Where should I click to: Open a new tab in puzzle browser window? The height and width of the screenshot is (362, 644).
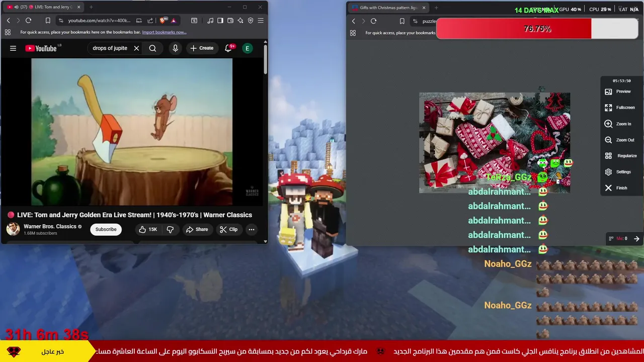[x=436, y=8]
